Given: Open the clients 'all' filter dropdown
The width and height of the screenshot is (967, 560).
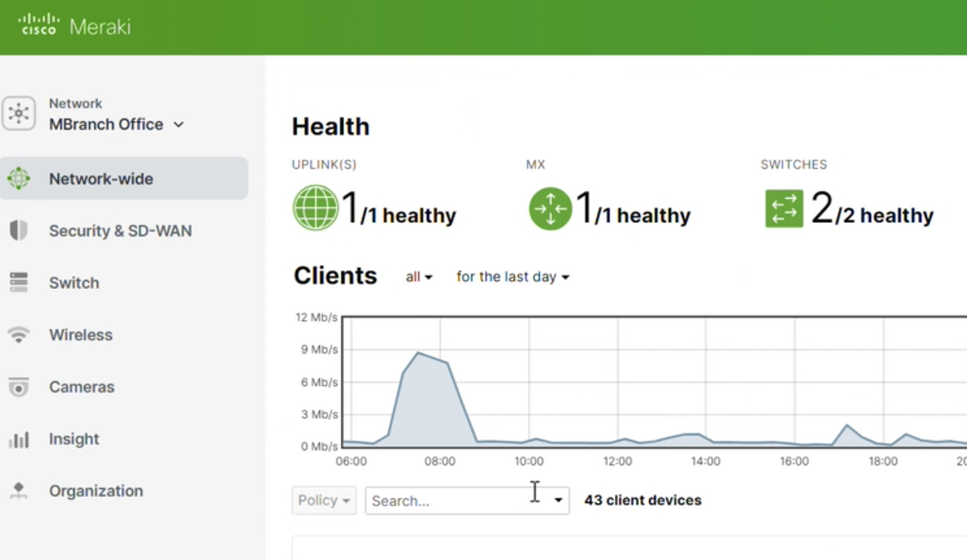Looking at the screenshot, I should (418, 277).
